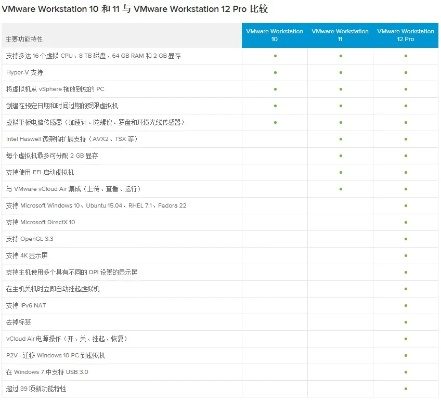Click the '超过 39 项新功能特性' row
Image resolution: width=441 pixels, height=400 pixels.
coord(220,389)
